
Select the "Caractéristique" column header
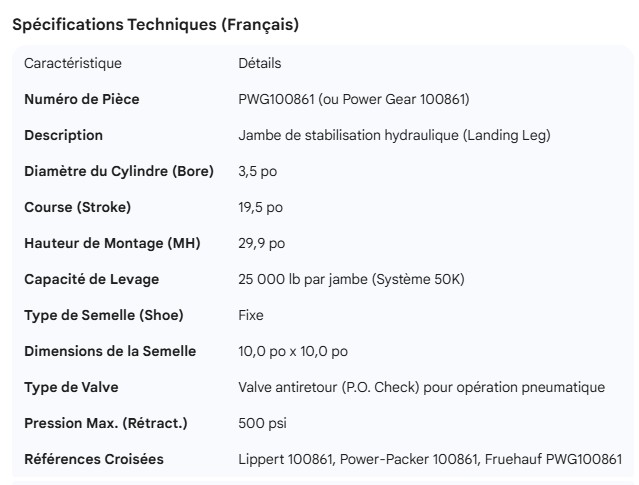point(73,63)
